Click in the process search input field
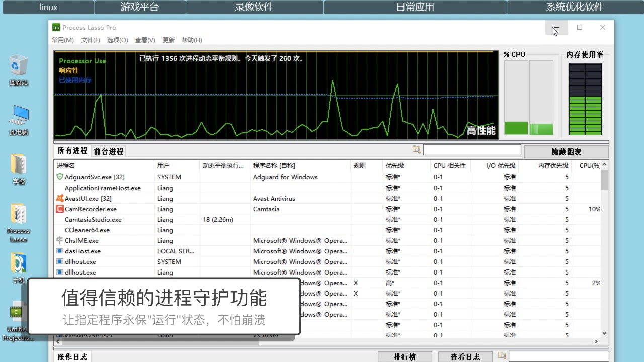Viewport: 644px width, 362px height. [x=472, y=150]
